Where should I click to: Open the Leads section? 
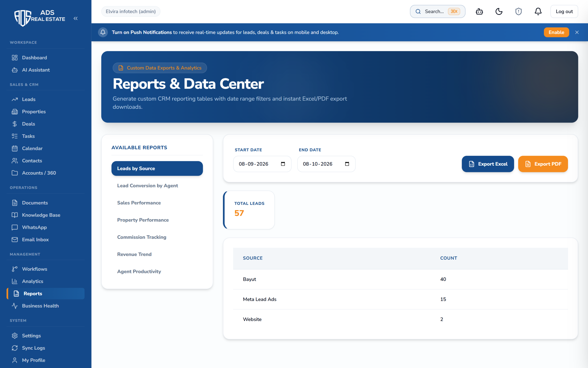(x=45, y=99)
